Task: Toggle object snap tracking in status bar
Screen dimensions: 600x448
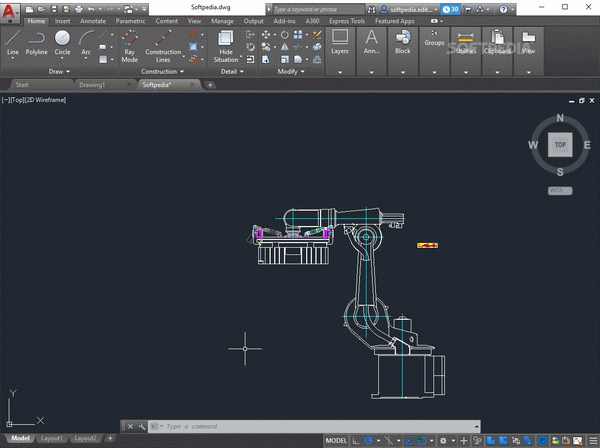Action: [x=409, y=441]
